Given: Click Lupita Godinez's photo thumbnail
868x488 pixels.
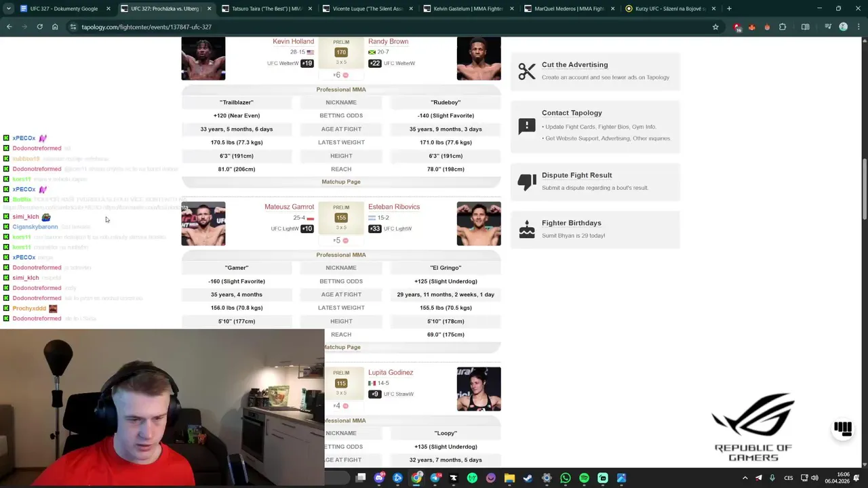Looking at the screenshot, I should 479,389.
